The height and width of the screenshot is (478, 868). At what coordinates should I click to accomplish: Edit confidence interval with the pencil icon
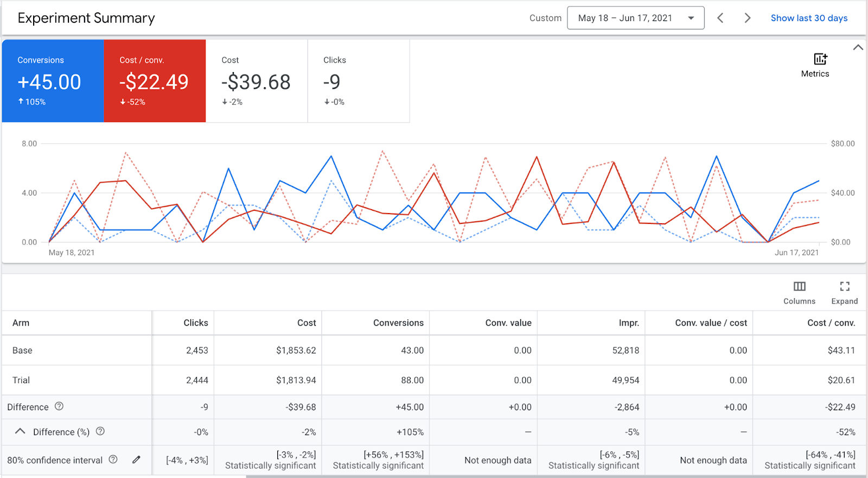point(136,460)
